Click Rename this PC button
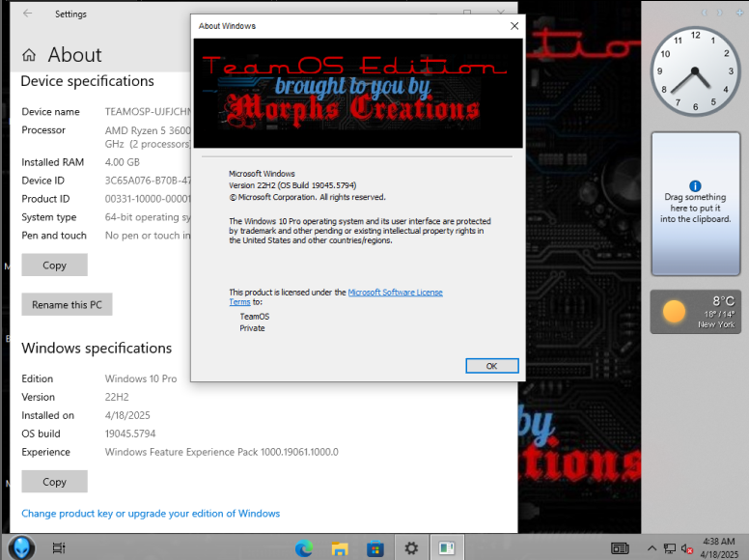This screenshot has width=749, height=560. (67, 304)
